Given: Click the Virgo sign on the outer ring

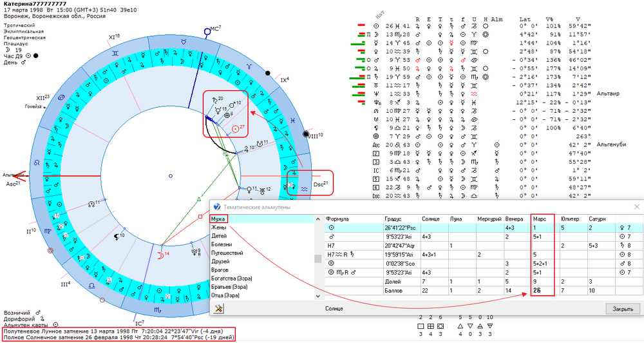Looking at the screenshot, I should click(48, 231).
